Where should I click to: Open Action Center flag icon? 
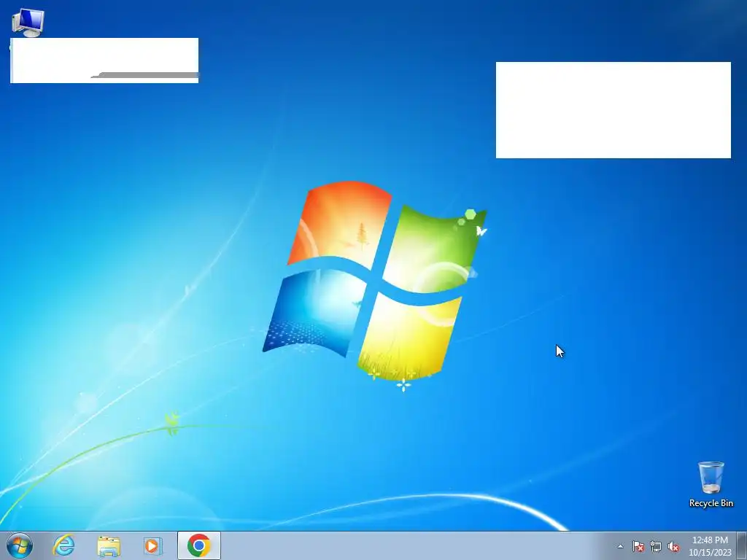coord(638,546)
